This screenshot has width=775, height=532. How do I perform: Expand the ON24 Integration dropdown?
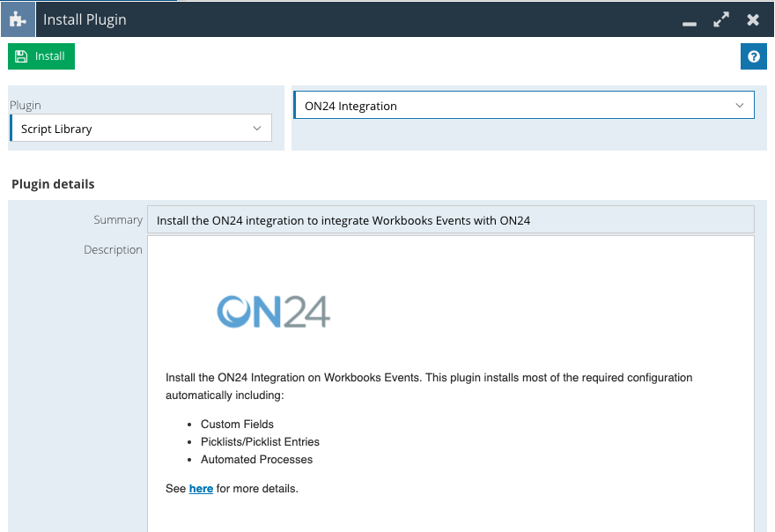[x=524, y=105]
